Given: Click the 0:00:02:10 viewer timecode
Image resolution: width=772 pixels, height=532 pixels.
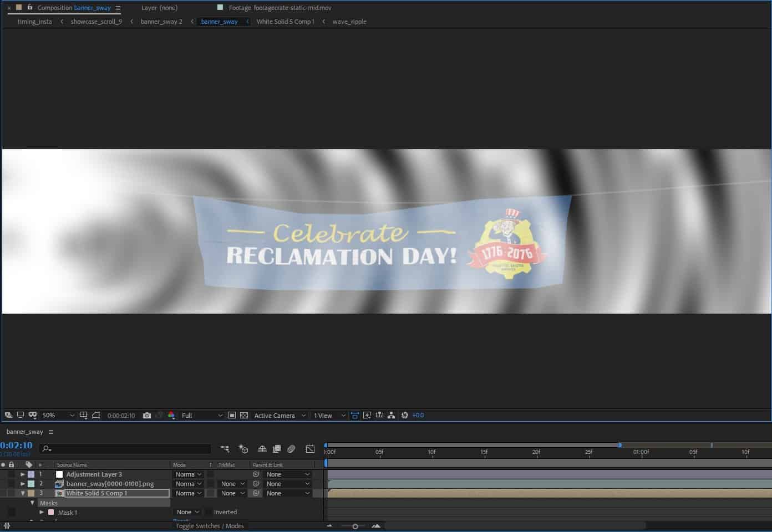Looking at the screenshot, I should 121,415.
